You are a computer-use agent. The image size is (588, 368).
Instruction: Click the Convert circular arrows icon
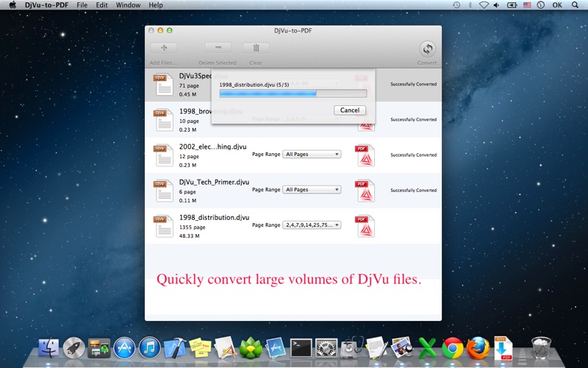(x=428, y=49)
